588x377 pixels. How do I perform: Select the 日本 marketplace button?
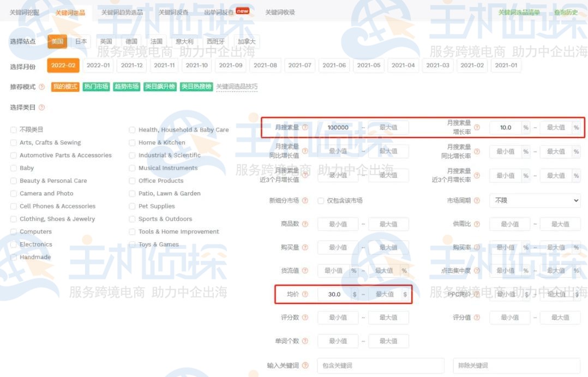coord(81,41)
